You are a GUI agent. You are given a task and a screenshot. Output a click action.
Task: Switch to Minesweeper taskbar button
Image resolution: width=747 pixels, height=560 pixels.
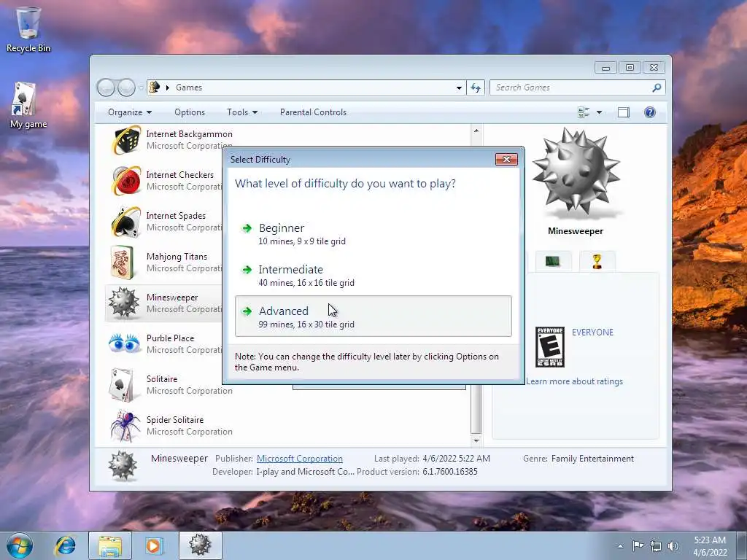pos(201,545)
